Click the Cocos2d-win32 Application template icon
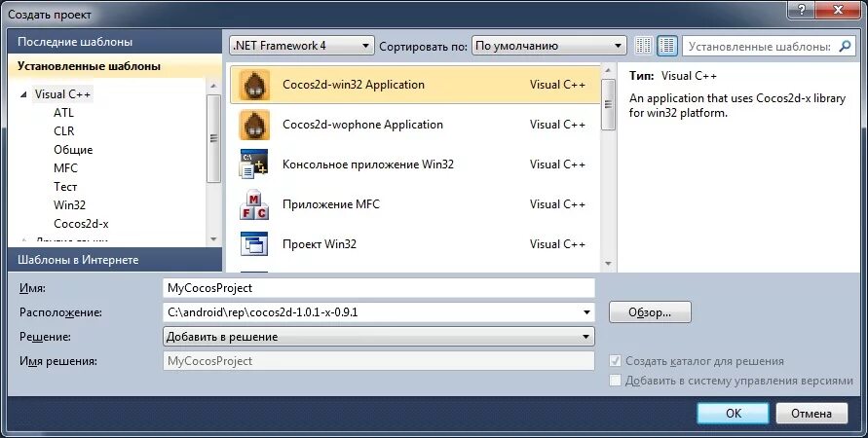Viewport: 868px width, 438px height. tap(254, 85)
